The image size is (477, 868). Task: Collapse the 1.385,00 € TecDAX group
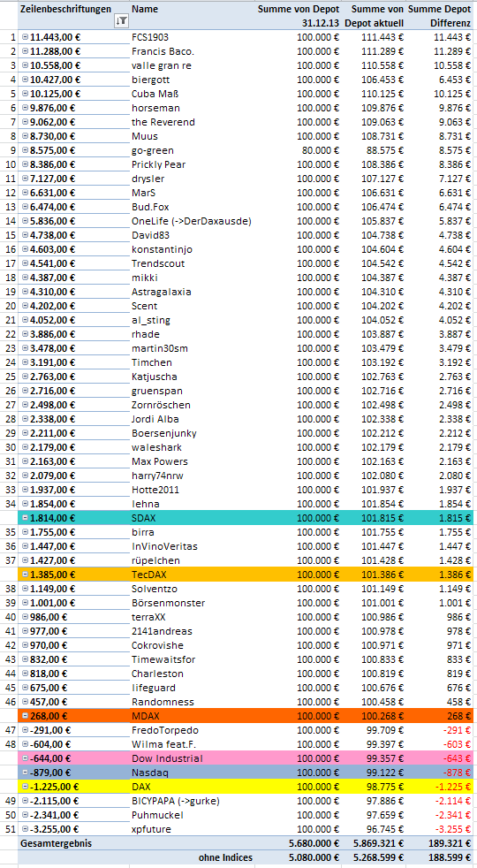[26, 575]
